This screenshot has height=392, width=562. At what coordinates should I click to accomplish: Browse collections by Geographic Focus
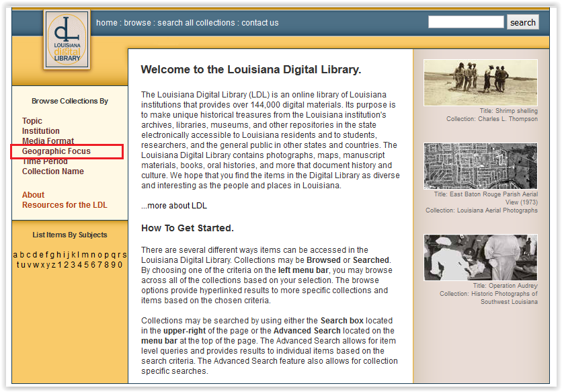pyautogui.click(x=56, y=151)
